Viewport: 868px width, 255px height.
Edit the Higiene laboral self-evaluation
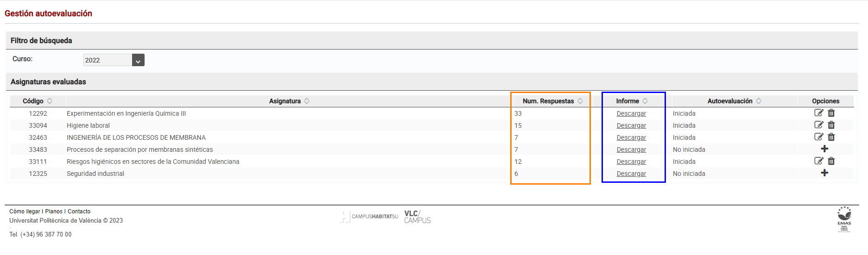(x=819, y=124)
